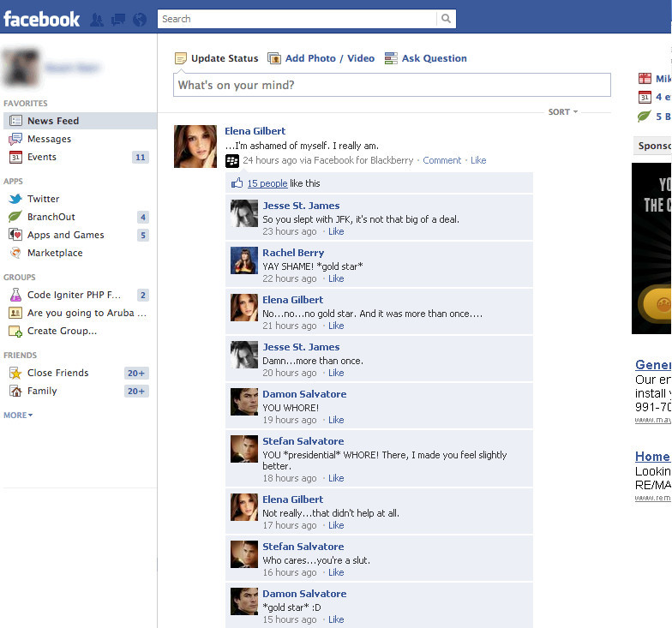Click Rachel Berry's comment avatar

click(x=244, y=260)
